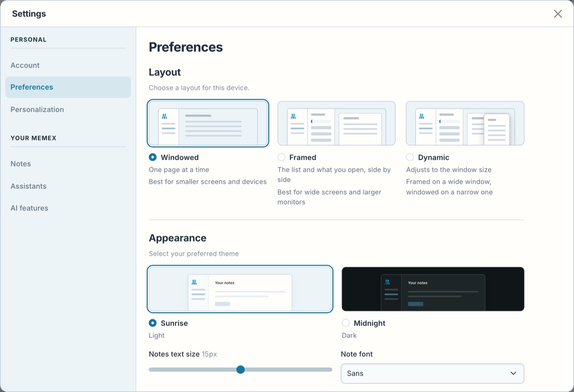Click the Midnight dark theme preview
574x392 pixels.
[433, 289]
